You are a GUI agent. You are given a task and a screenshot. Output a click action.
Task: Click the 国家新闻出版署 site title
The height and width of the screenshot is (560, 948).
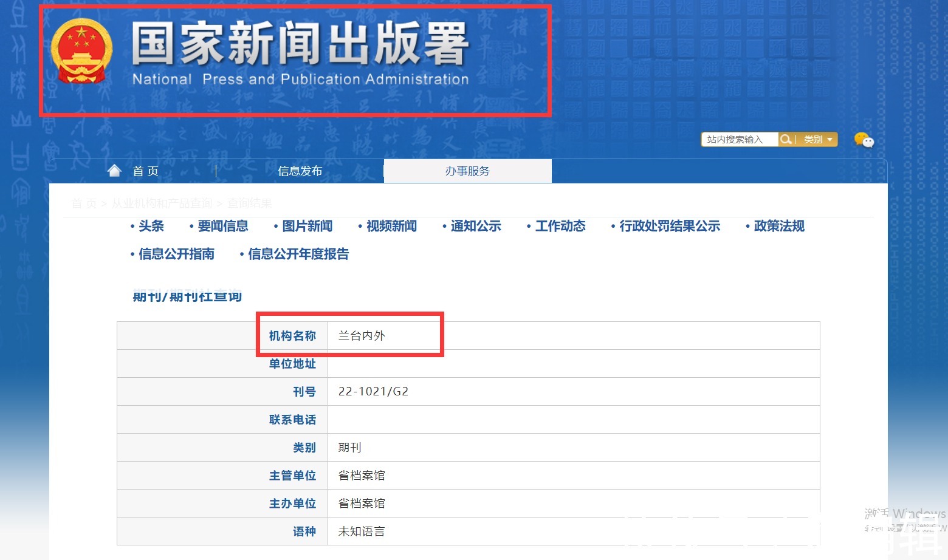click(300, 44)
